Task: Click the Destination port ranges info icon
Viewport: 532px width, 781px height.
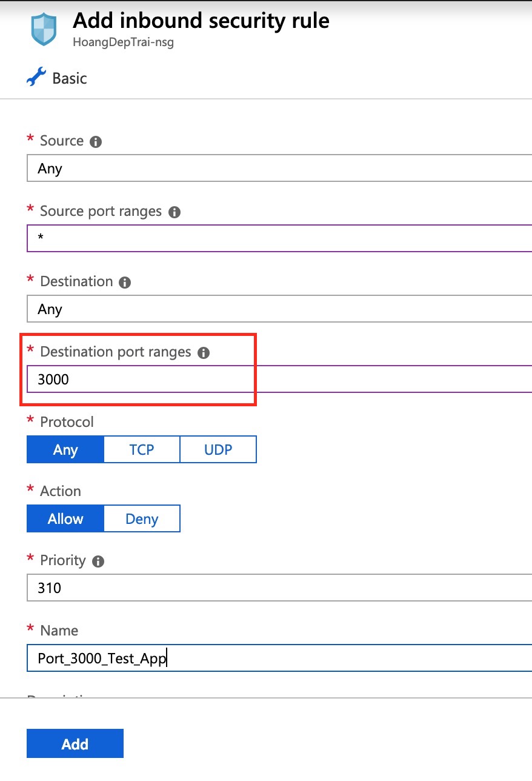Action: (x=204, y=353)
